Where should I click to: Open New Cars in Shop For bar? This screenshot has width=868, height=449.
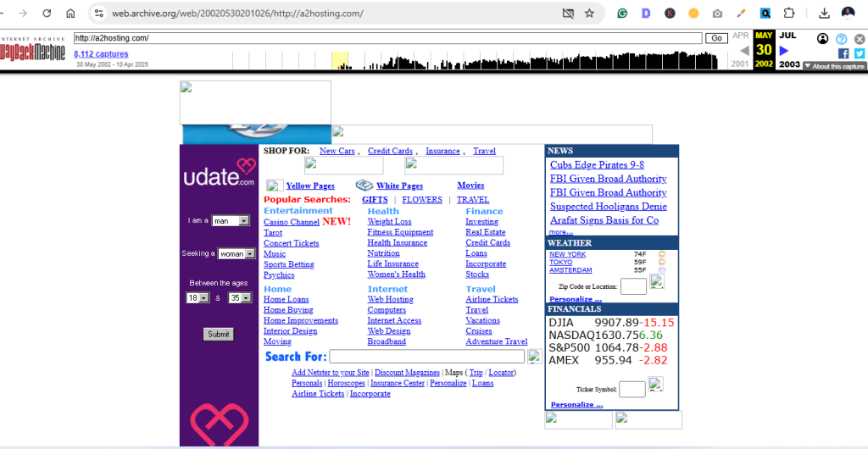tap(337, 151)
